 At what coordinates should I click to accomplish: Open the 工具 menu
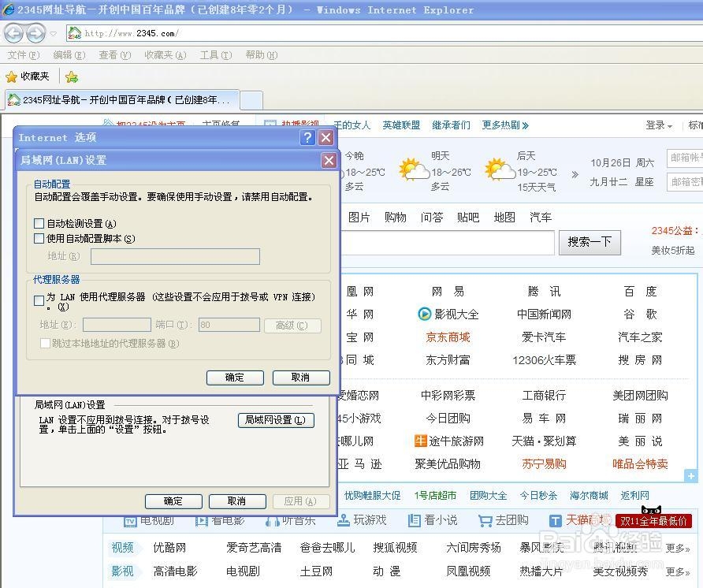click(216, 55)
